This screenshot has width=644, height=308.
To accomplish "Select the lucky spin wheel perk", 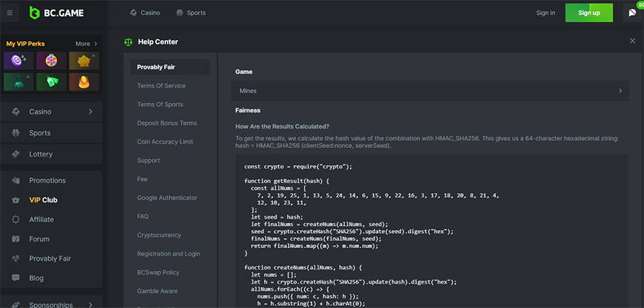I will pyautogui.click(x=51, y=61).
